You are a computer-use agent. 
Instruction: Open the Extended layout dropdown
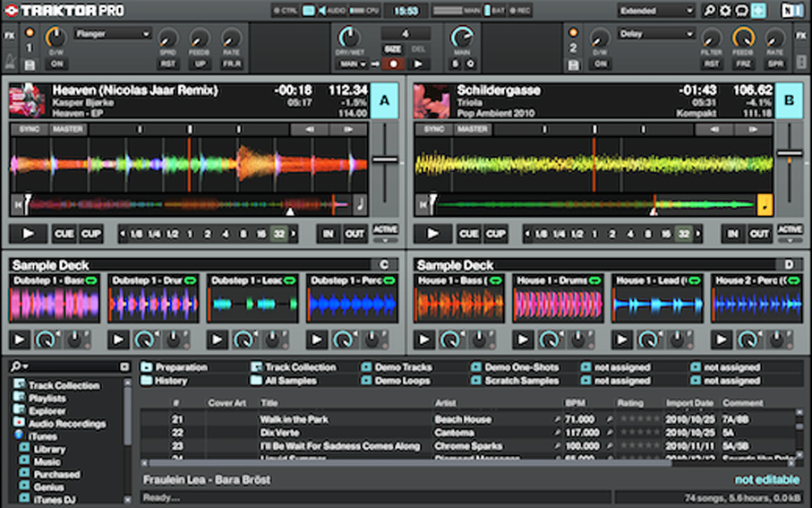(x=656, y=11)
